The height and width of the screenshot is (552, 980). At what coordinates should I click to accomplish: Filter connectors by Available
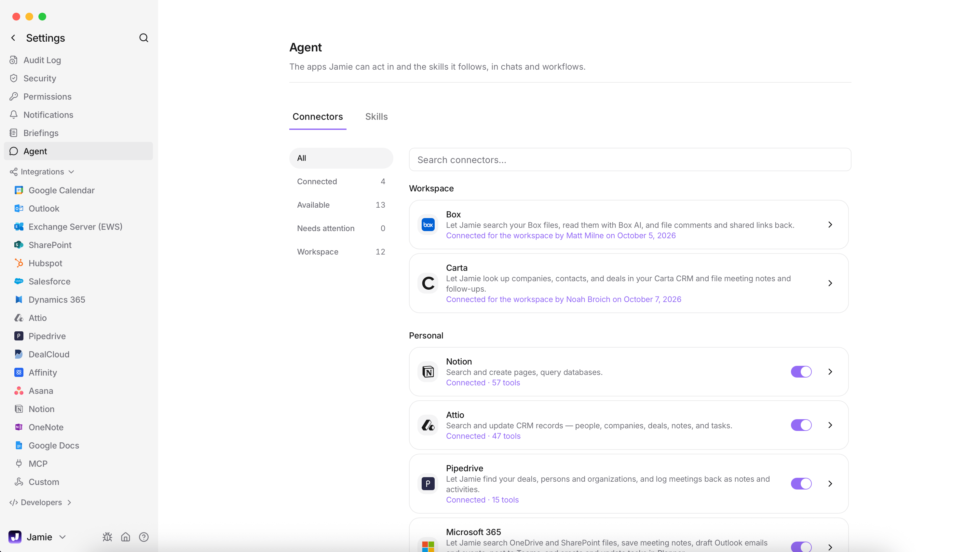pos(341,205)
